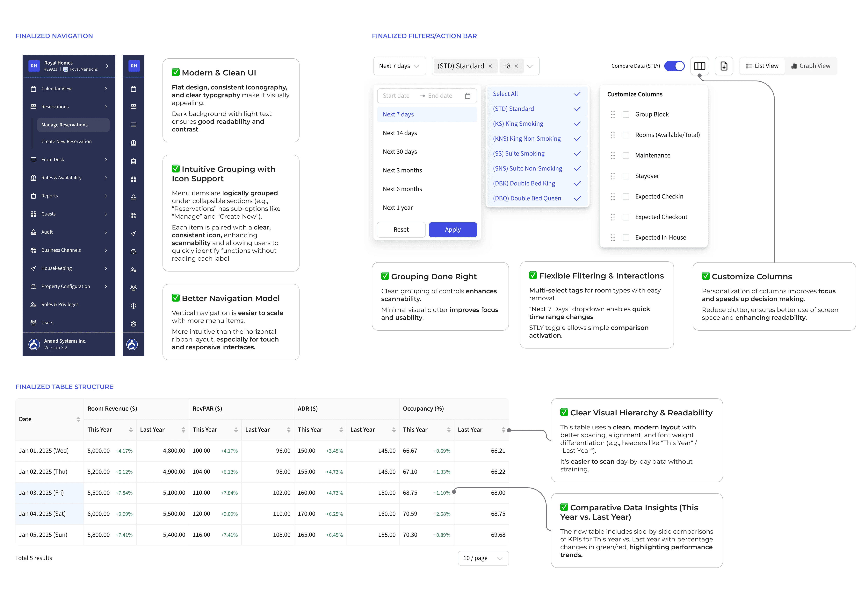Open the Next 7 days dropdown
The image size is (868, 599).
(399, 66)
